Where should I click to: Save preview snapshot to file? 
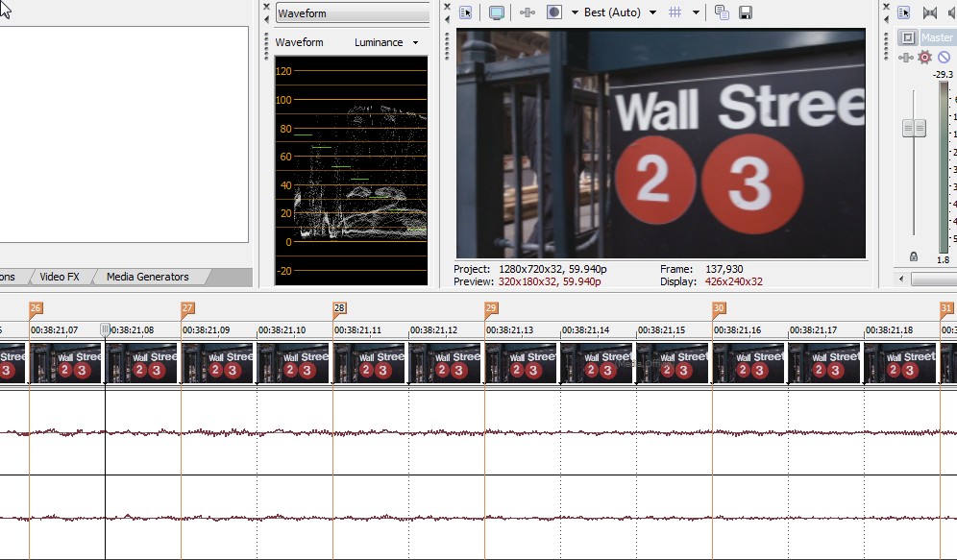pyautogui.click(x=746, y=12)
